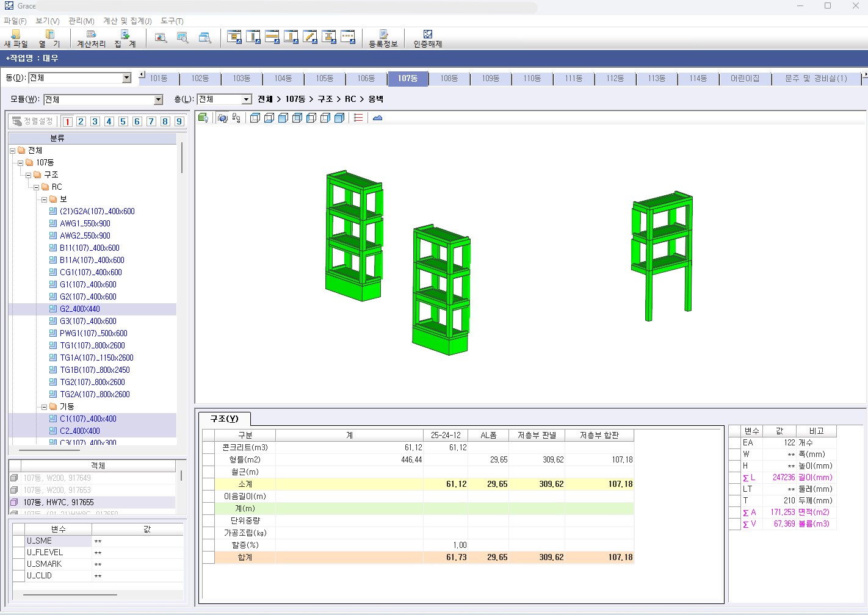Open the 보기(V) menu
The height and width of the screenshot is (615, 868).
coord(48,21)
